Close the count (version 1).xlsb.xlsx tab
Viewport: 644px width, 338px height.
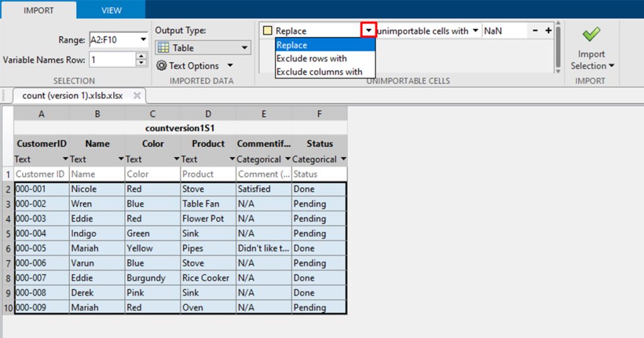pyautogui.click(x=136, y=95)
